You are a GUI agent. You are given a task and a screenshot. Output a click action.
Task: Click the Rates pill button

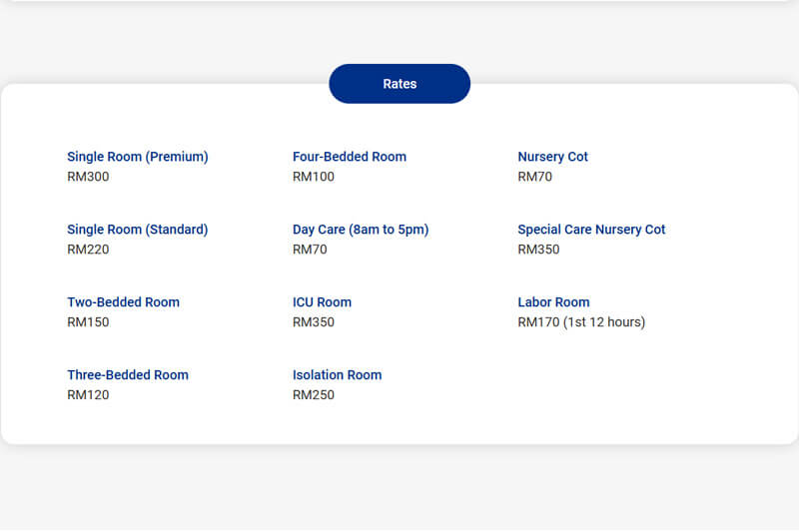[x=399, y=84]
